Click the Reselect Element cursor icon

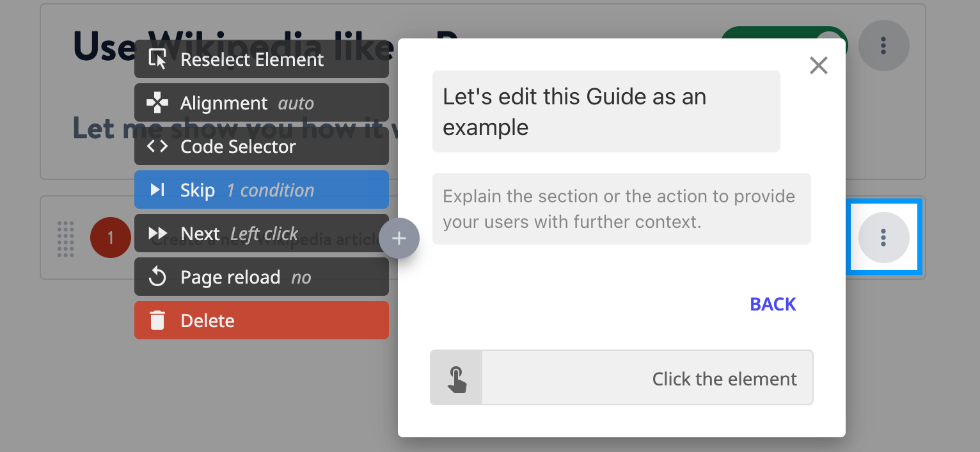coord(157,60)
